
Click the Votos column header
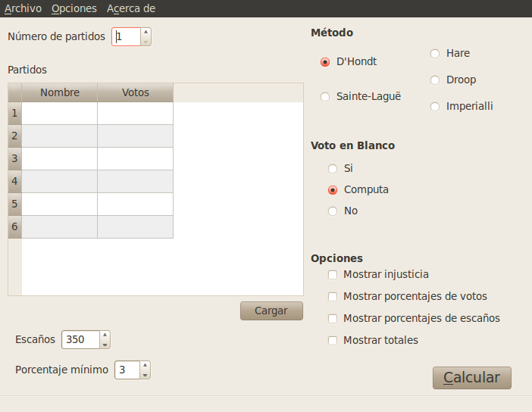[x=136, y=92]
